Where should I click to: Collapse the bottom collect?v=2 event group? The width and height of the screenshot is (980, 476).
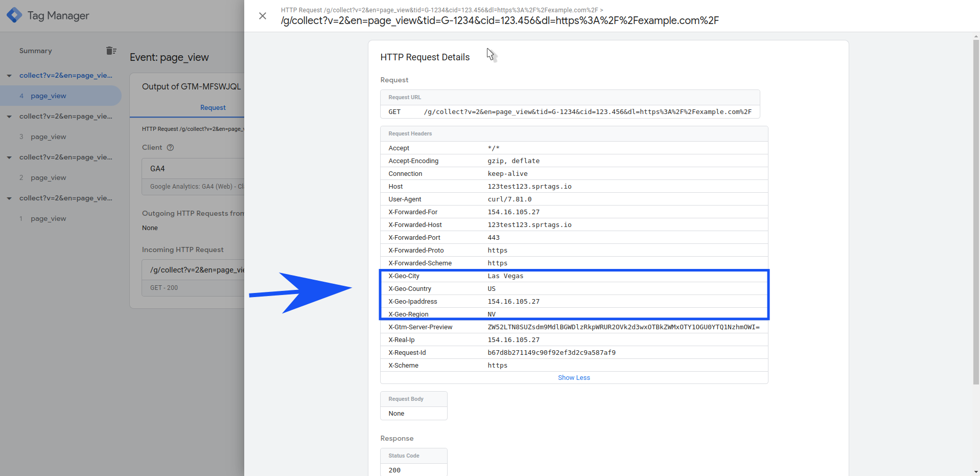(x=8, y=198)
